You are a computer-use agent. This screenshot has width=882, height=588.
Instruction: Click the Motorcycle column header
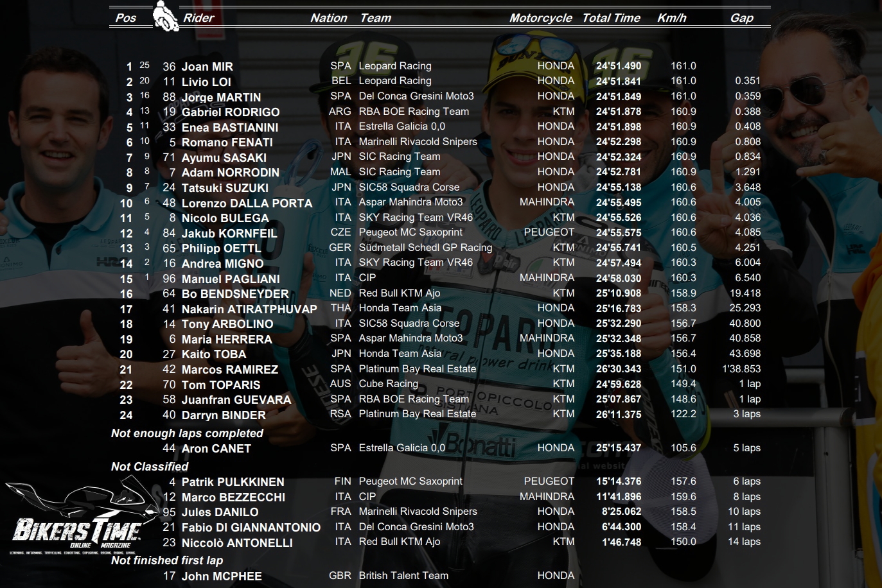click(541, 18)
